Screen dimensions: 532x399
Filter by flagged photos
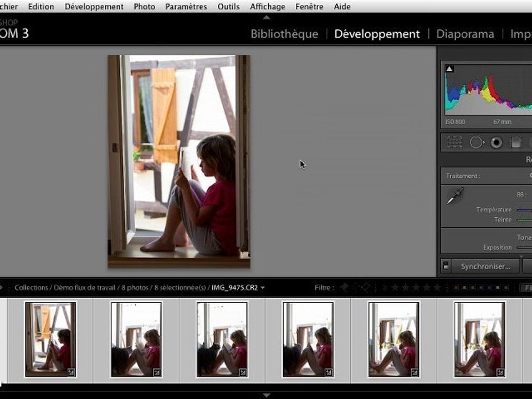click(344, 288)
